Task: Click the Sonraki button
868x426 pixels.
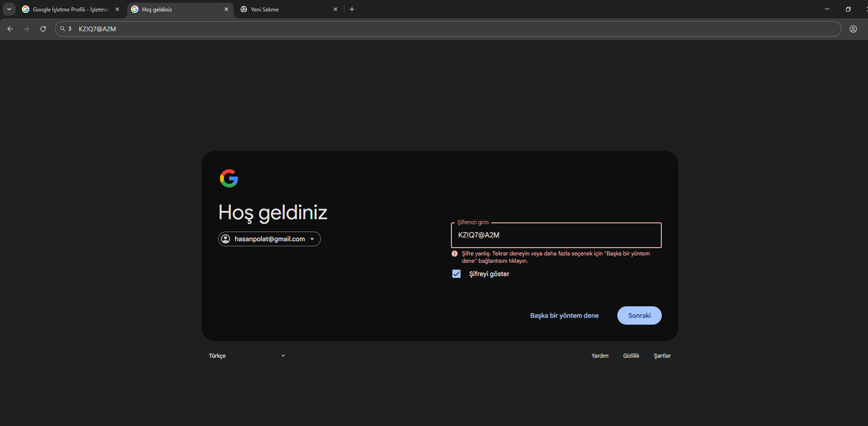Action: [639, 315]
